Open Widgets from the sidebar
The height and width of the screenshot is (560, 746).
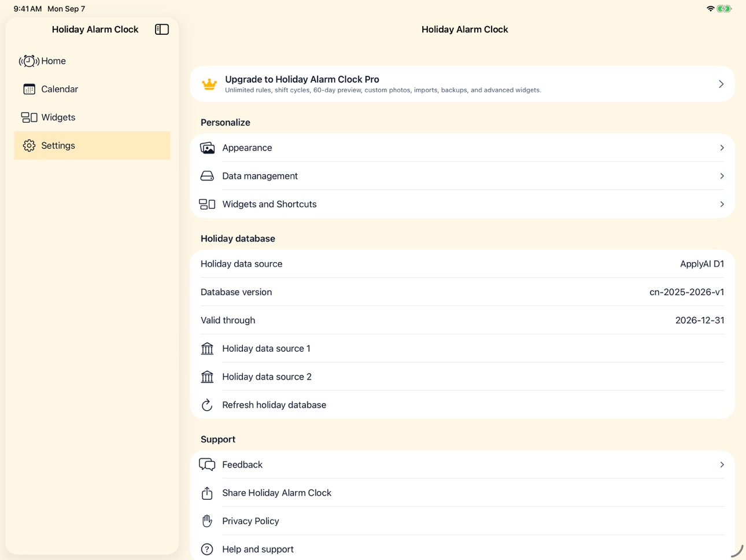coord(92,117)
